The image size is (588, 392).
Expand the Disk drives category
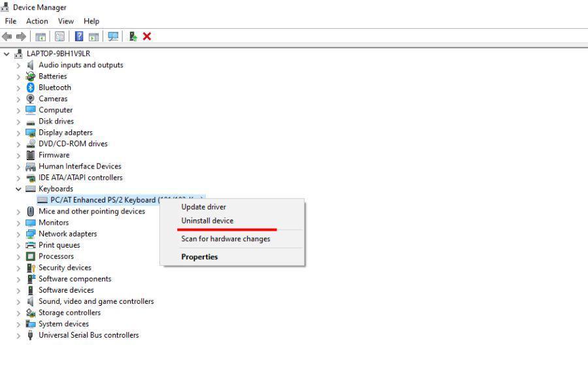pyautogui.click(x=18, y=122)
